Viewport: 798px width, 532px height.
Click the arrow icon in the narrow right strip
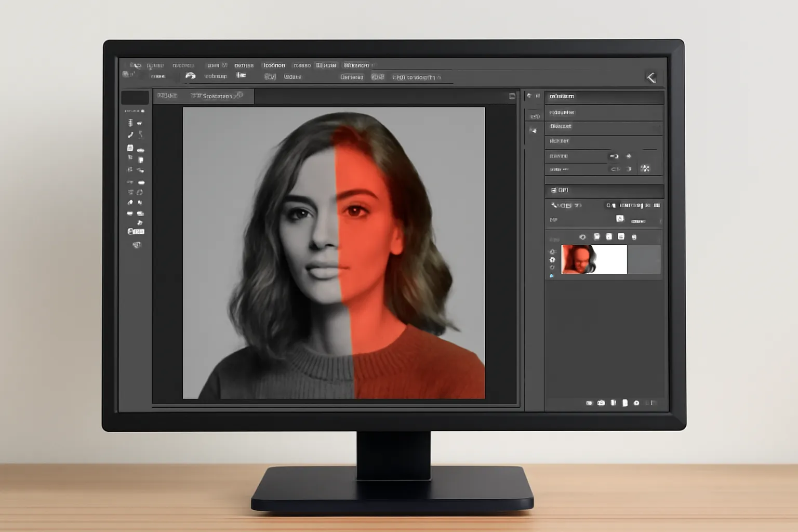[x=534, y=130]
